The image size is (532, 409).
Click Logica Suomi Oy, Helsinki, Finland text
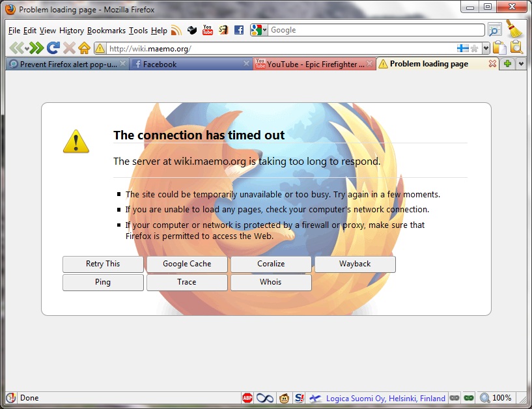[x=385, y=398]
